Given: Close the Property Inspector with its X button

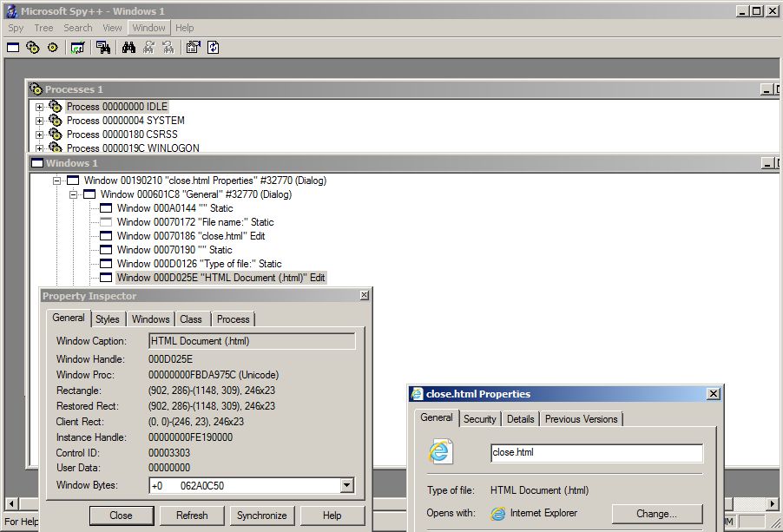Looking at the screenshot, I should pos(365,295).
